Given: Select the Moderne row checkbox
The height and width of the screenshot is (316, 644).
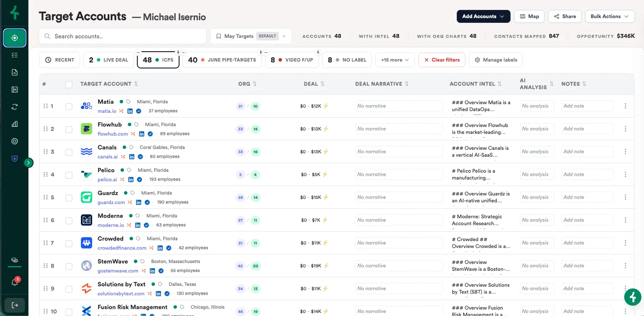Looking at the screenshot, I should tap(69, 220).
